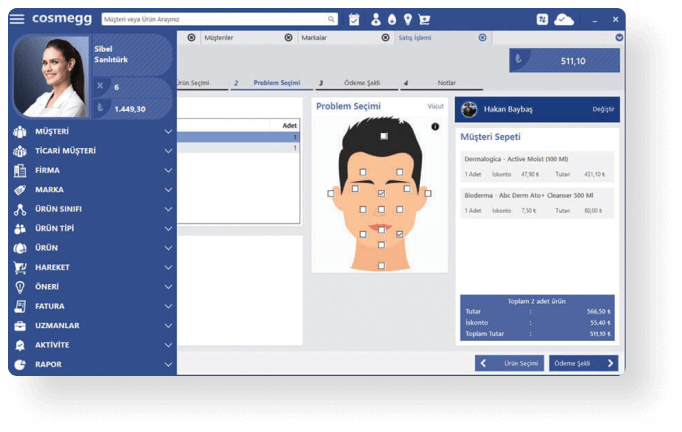This screenshot has height=432, width=682.
Task: Expand the FATURA chevron
Action: click(168, 306)
